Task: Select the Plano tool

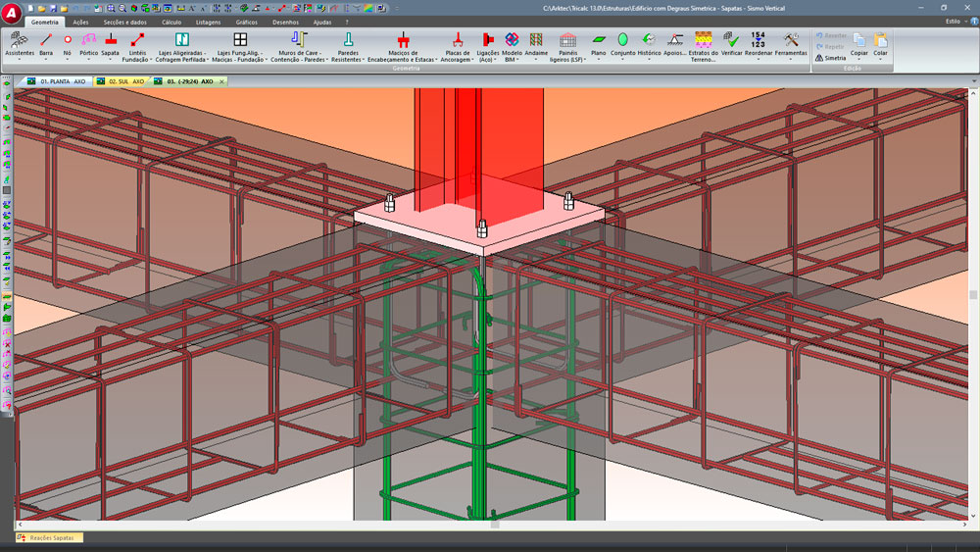Action: point(598,45)
